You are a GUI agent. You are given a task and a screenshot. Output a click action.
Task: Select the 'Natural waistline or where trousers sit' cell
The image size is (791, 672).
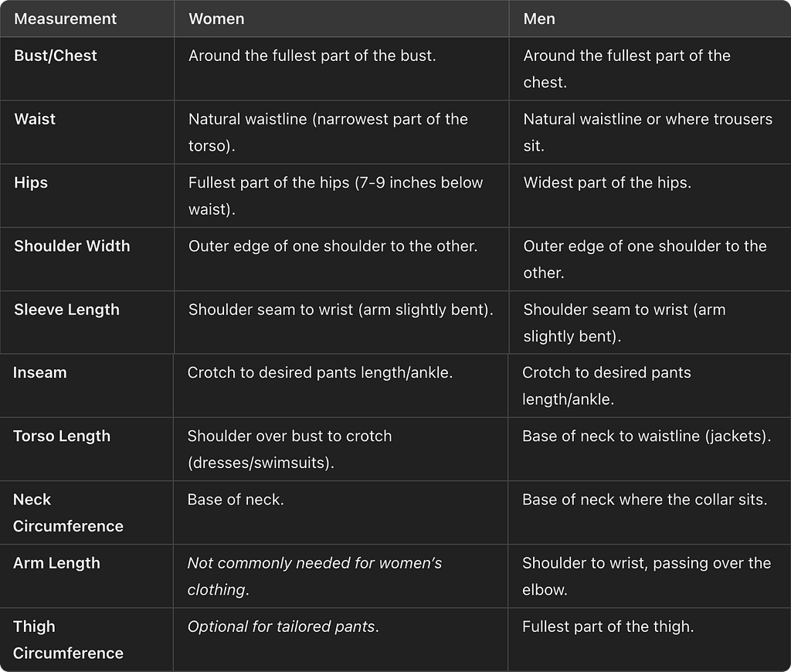click(x=648, y=133)
